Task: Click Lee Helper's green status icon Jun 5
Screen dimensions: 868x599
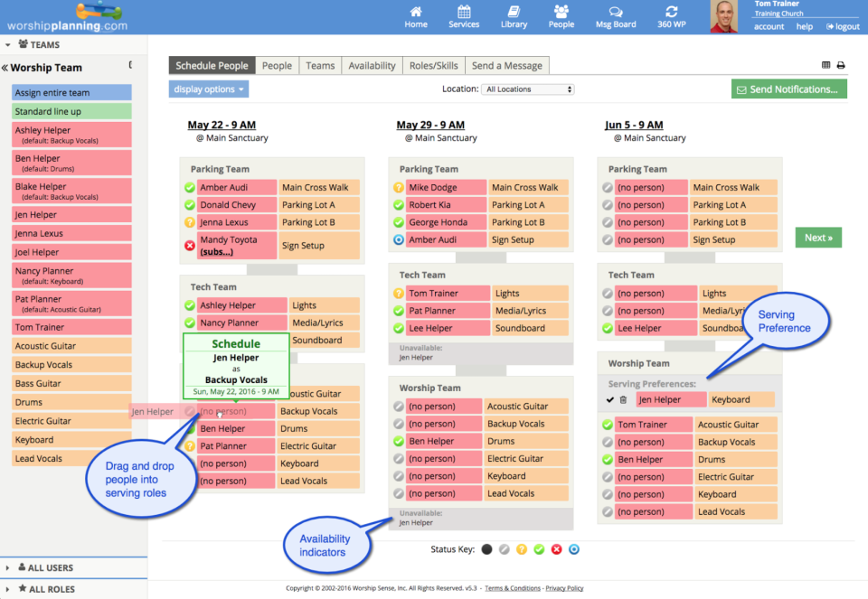Action: (608, 328)
